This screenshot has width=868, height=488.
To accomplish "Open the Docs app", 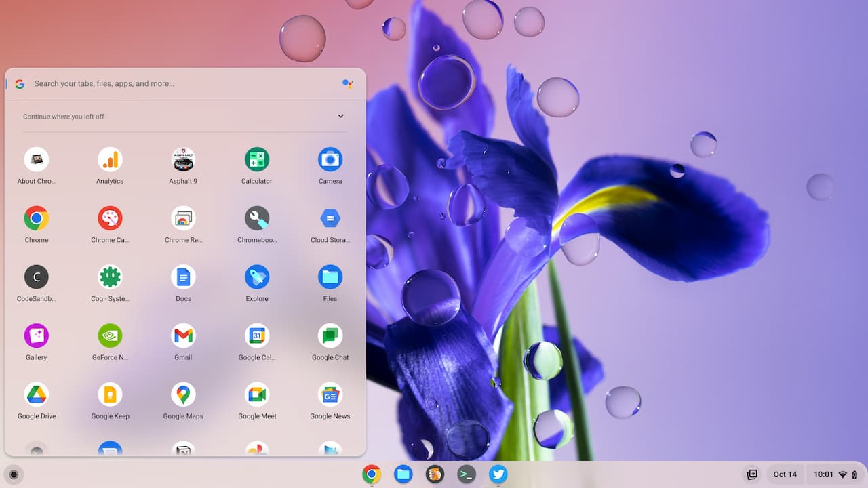I will pyautogui.click(x=183, y=277).
